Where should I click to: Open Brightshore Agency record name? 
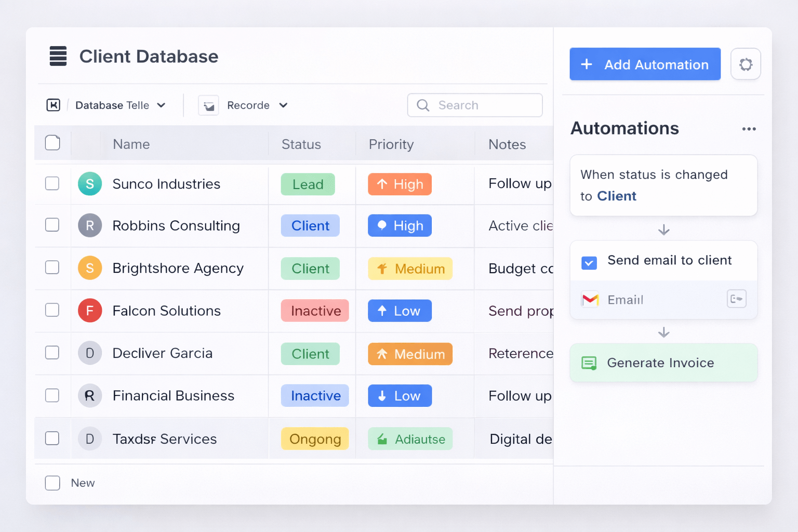pos(178,268)
